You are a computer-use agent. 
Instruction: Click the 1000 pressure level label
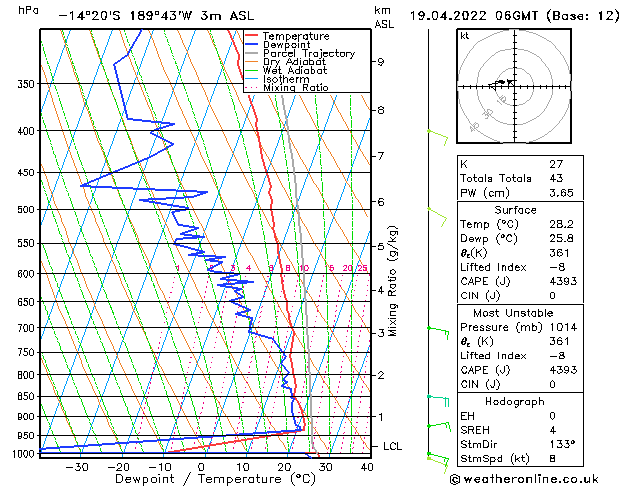(x=24, y=454)
